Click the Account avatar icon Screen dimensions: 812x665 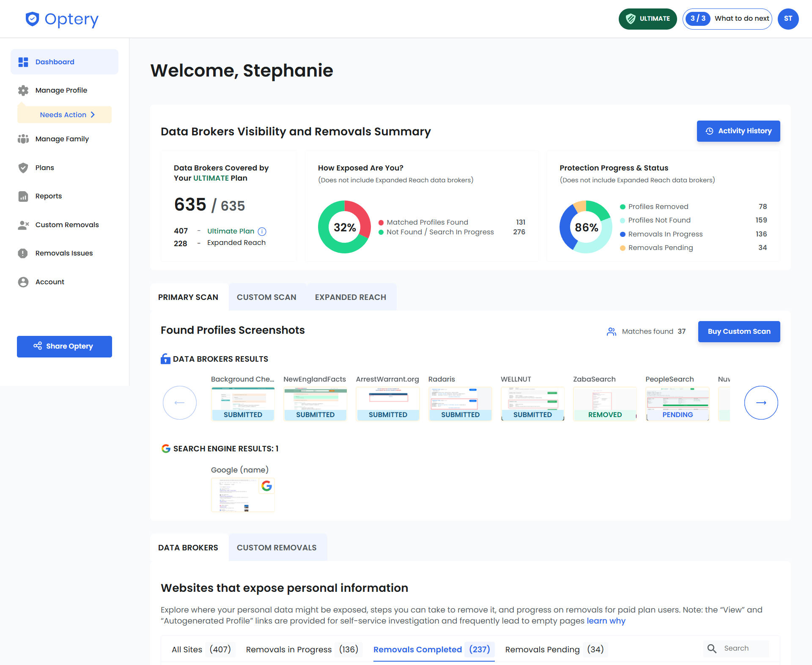click(23, 282)
